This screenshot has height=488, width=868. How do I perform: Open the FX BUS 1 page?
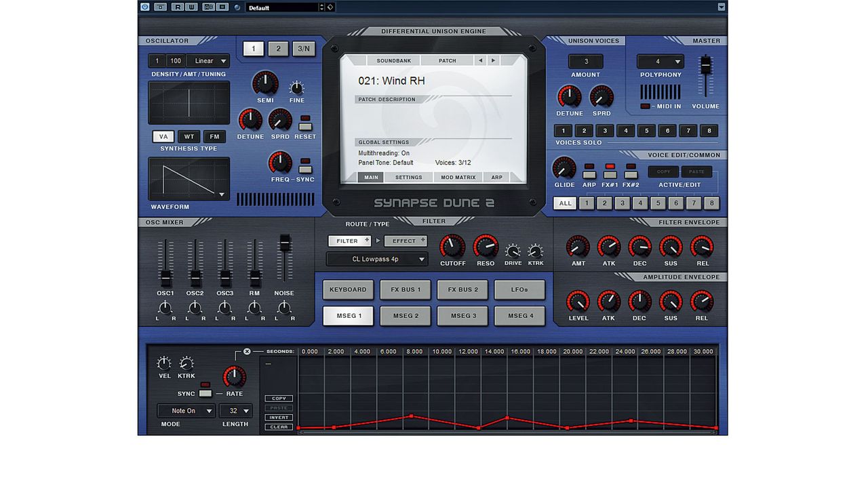(406, 289)
